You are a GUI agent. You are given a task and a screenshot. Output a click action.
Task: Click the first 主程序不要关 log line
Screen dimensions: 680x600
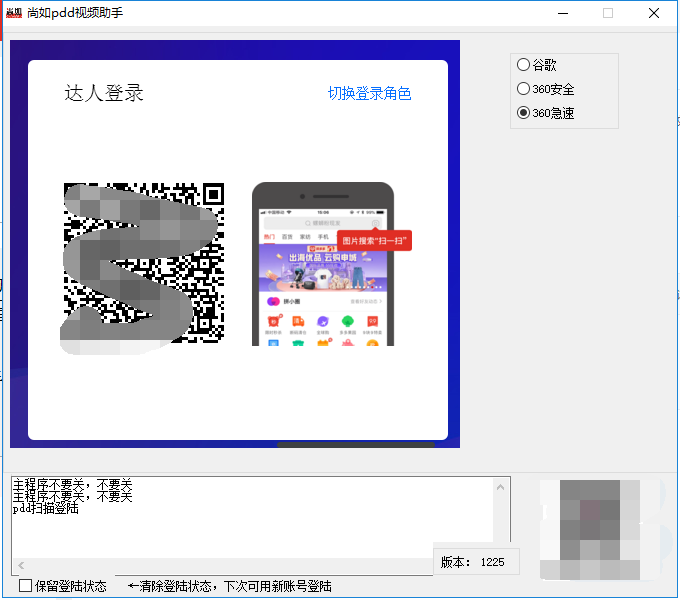click(72, 484)
